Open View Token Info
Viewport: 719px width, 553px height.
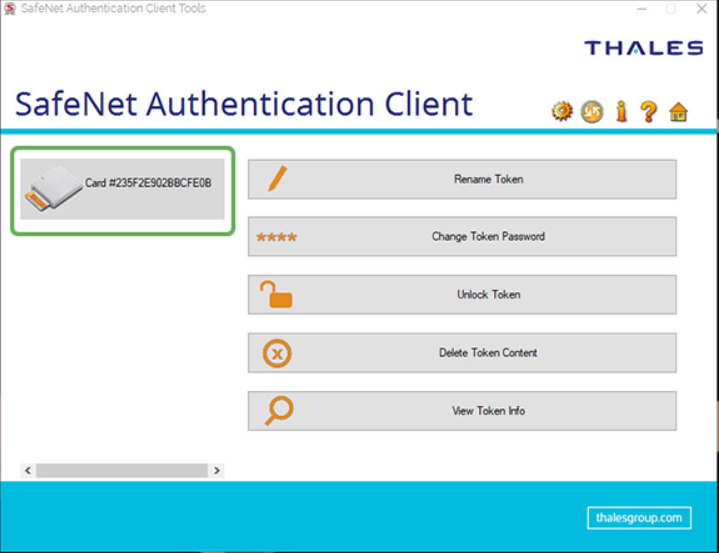tap(462, 411)
